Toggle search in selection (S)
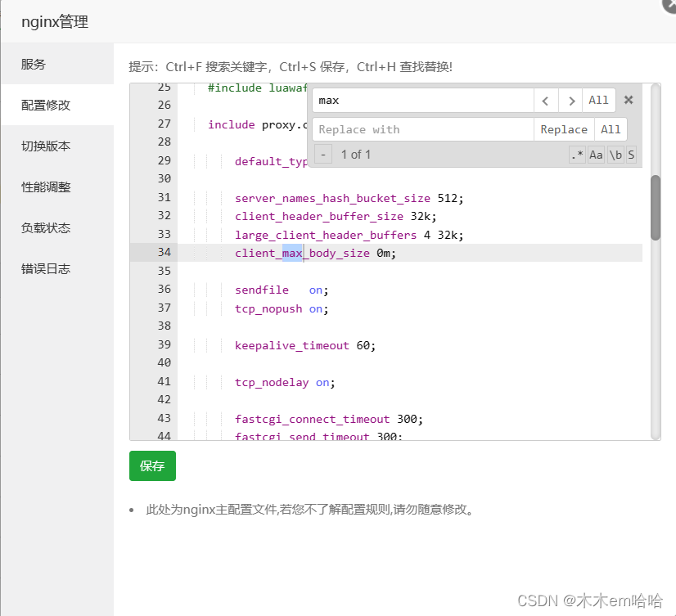 coord(631,155)
